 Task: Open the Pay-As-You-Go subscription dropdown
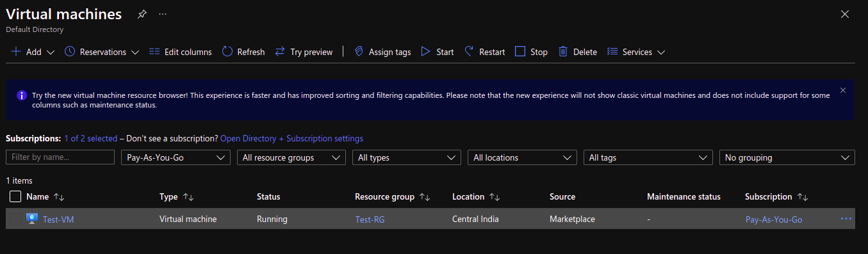click(176, 157)
